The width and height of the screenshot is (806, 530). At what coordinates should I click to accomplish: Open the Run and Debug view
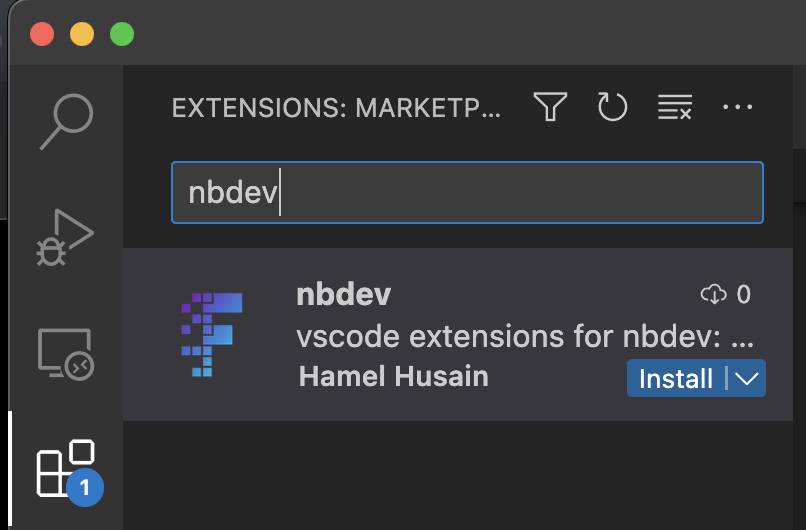coord(66,237)
